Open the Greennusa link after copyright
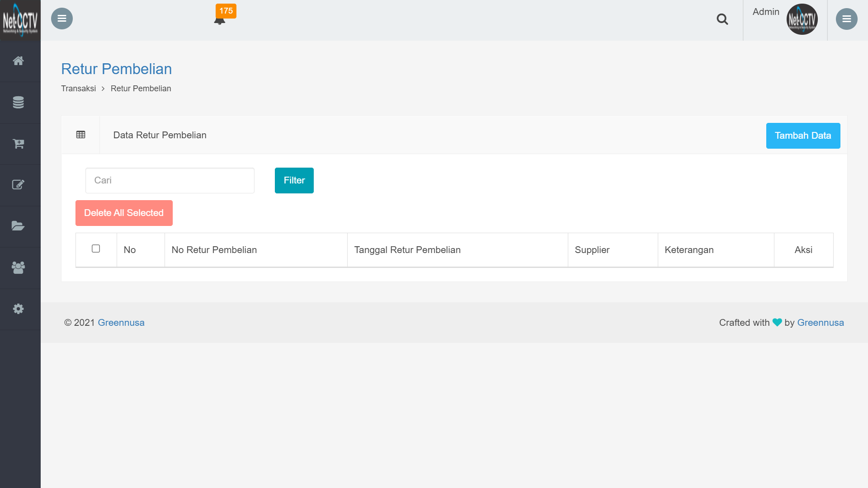The image size is (868, 488). [x=121, y=323]
